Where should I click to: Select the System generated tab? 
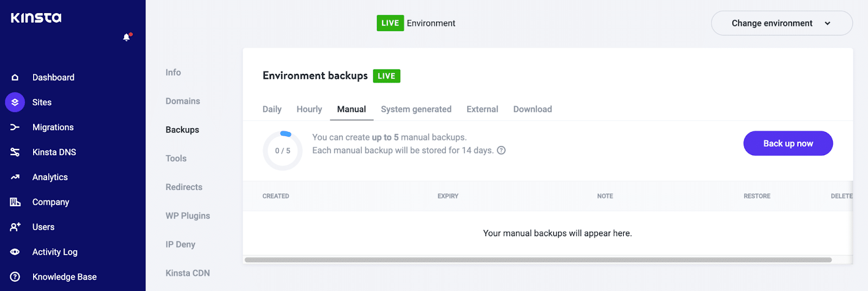pyautogui.click(x=416, y=109)
